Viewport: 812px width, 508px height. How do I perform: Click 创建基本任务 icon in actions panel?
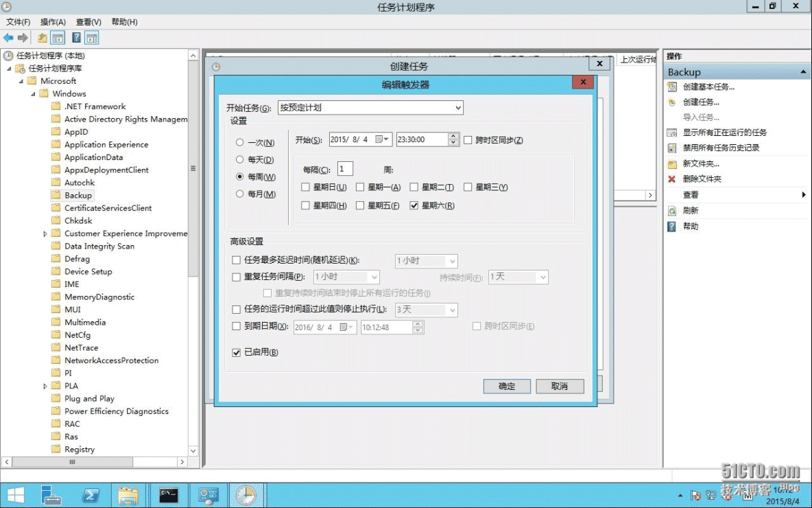click(x=672, y=87)
